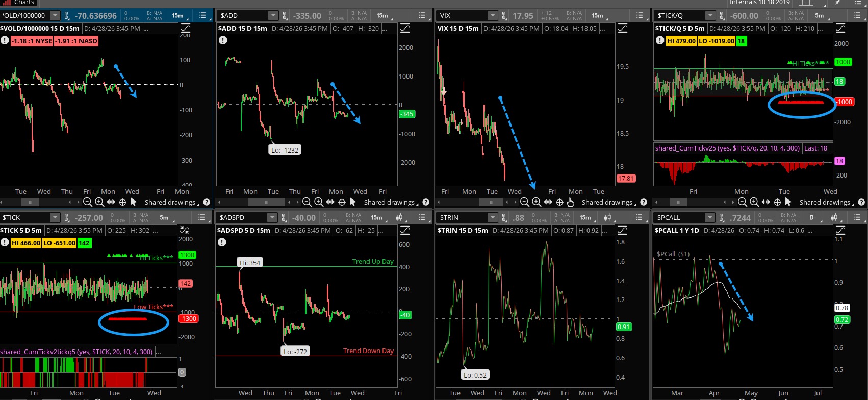Open the $TRIN chart settings list menu

click(x=640, y=218)
